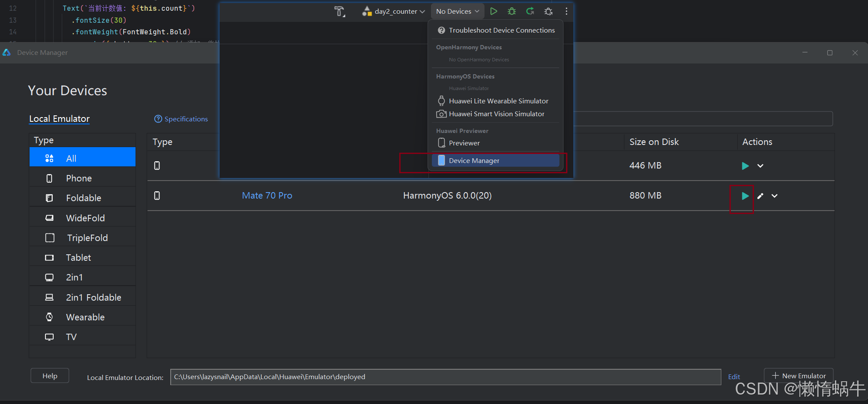The image size is (868, 404).
Task: Open the Specifications help link
Action: 181,119
